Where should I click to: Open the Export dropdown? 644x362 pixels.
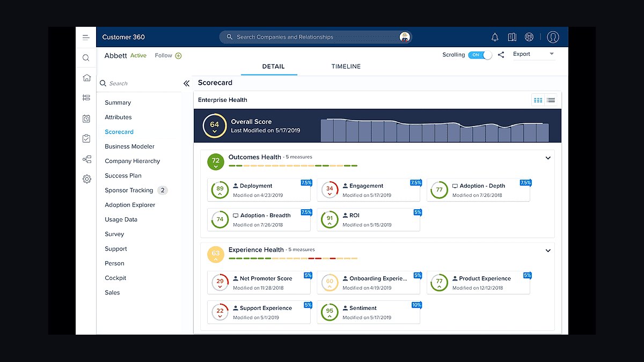pos(533,54)
